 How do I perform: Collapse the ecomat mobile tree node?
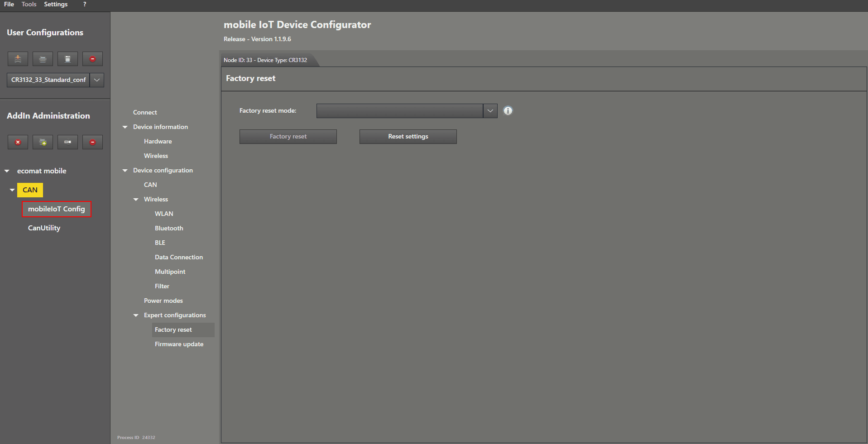click(x=7, y=171)
